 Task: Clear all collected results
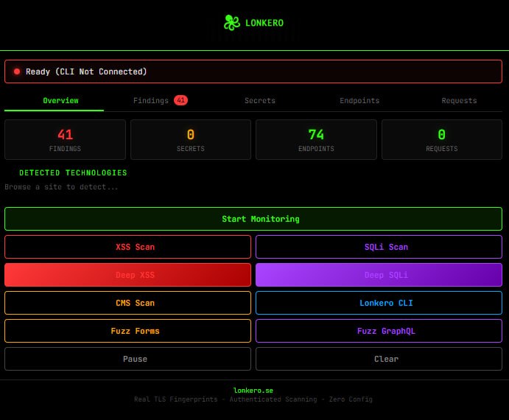point(379,359)
